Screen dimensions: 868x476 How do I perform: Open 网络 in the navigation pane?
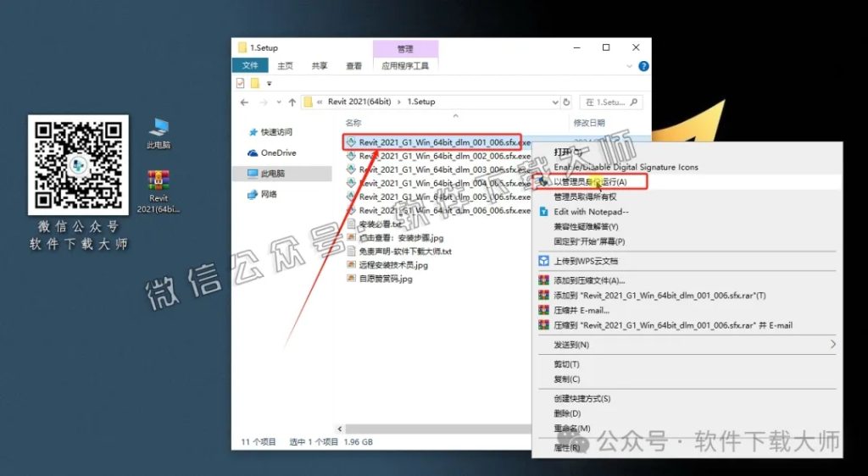(x=263, y=195)
